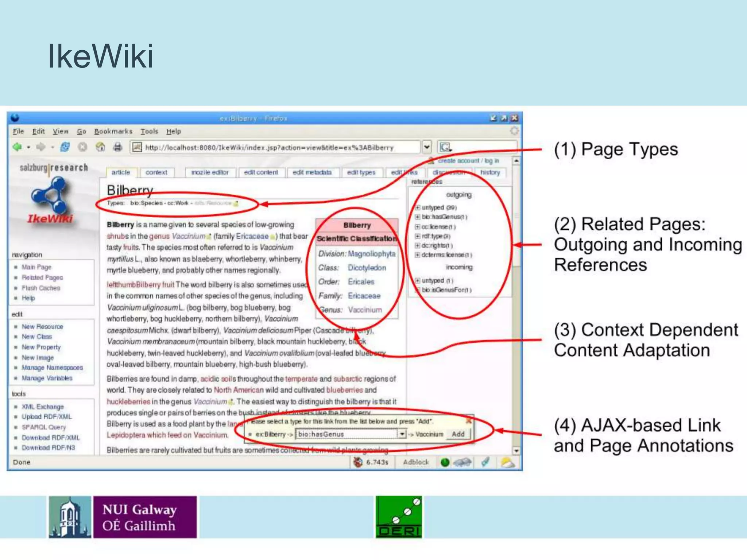The width and height of the screenshot is (747, 560).
Task: Click the Print icon in toolbar
Action: click(x=117, y=147)
